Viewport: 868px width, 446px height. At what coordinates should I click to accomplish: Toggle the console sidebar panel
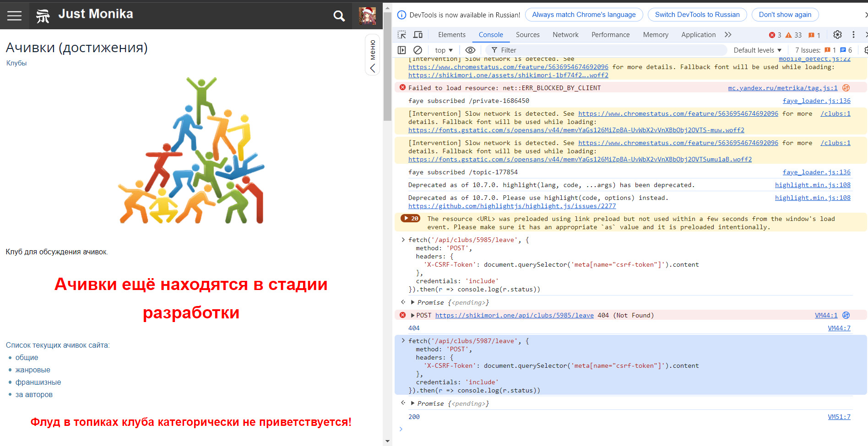point(401,50)
